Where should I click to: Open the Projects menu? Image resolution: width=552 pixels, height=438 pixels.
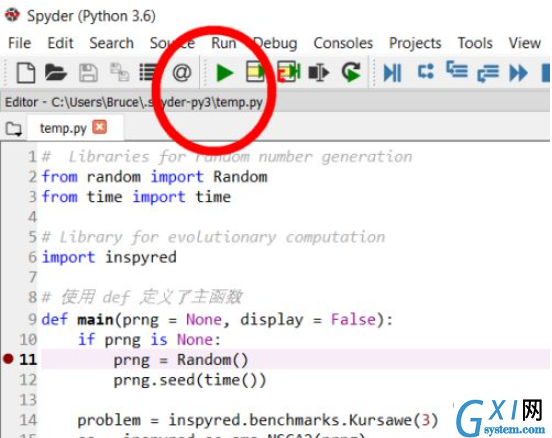(x=415, y=43)
